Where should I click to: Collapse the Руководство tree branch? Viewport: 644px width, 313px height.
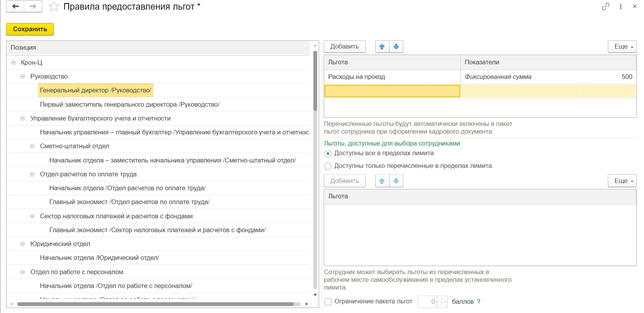pyautogui.click(x=23, y=77)
